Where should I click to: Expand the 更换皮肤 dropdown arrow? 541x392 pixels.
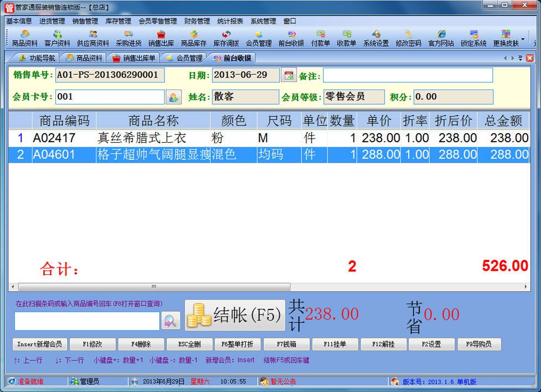[523, 39]
